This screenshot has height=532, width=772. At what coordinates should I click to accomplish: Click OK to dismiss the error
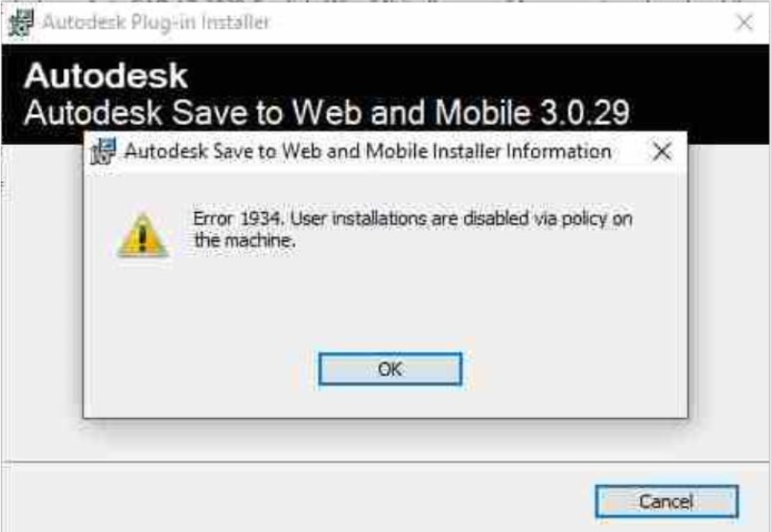(x=390, y=369)
